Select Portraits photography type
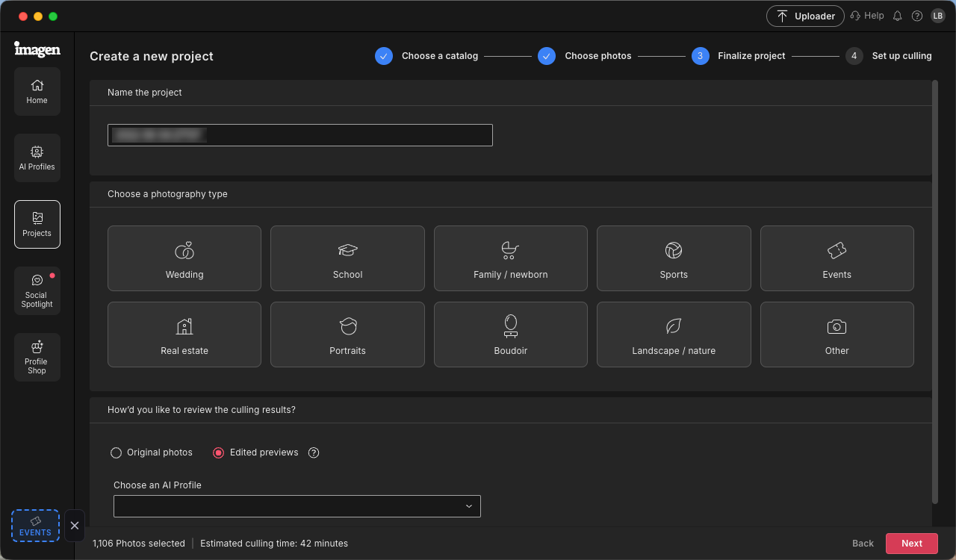This screenshot has height=560, width=956. click(347, 335)
